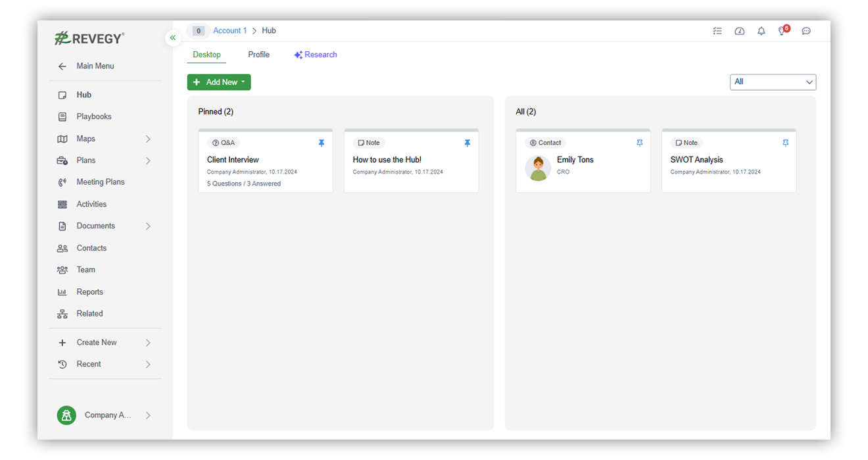Expand the Documents submenu chevron
Viewport: 868px width, 460px height.
(x=148, y=226)
